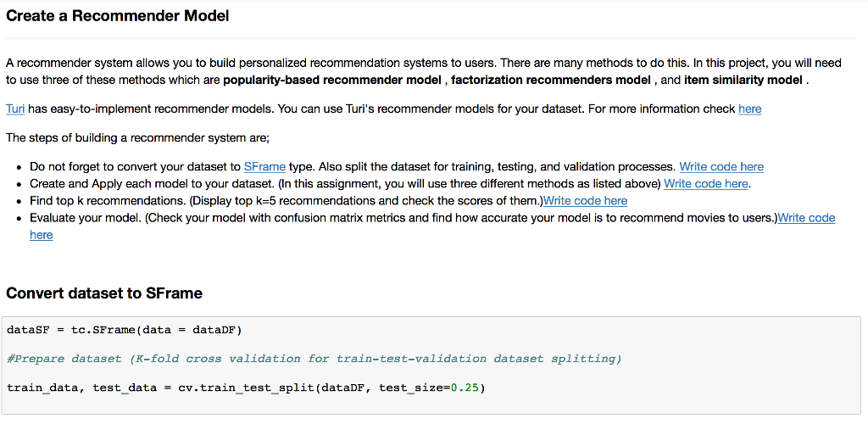
Task: Select the "Convert dataset to SFrame" heading
Action: 104,293
